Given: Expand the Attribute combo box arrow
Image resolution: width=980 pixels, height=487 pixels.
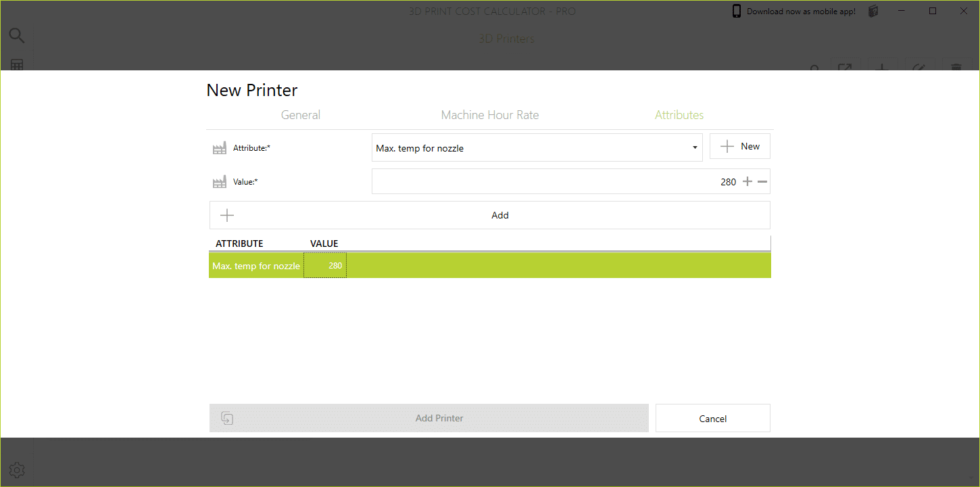Looking at the screenshot, I should [x=695, y=148].
